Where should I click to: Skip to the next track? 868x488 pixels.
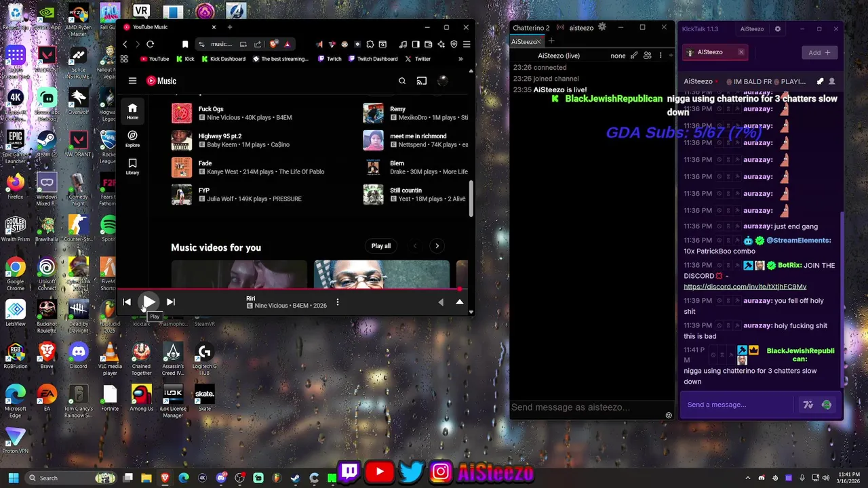tap(171, 302)
